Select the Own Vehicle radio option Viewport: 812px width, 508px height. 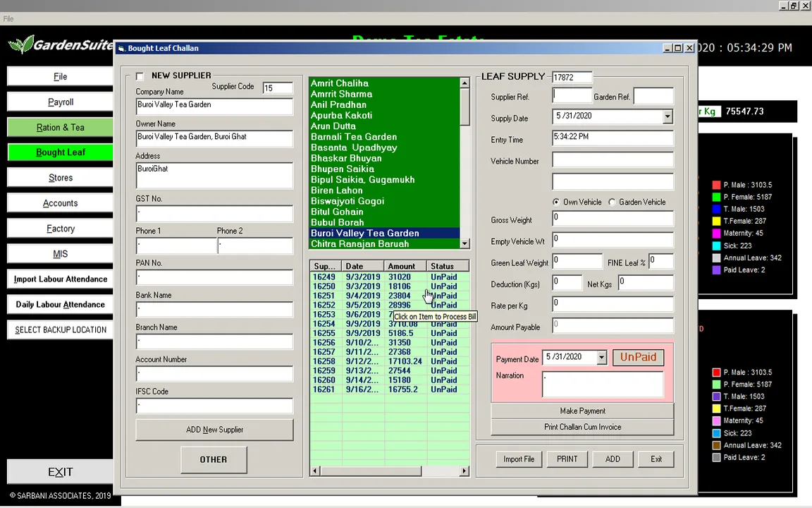555,202
